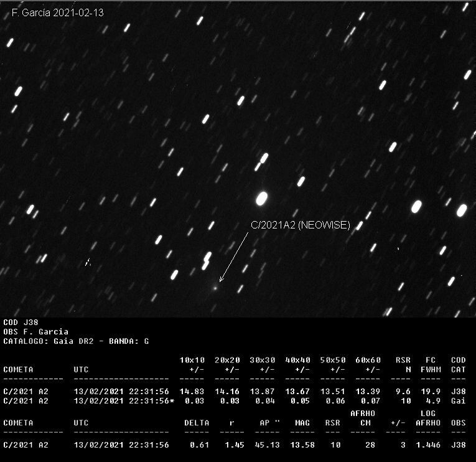Click the 'OBS' column header in lower table
The width and height of the screenshot is (476, 462).
[459, 423]
